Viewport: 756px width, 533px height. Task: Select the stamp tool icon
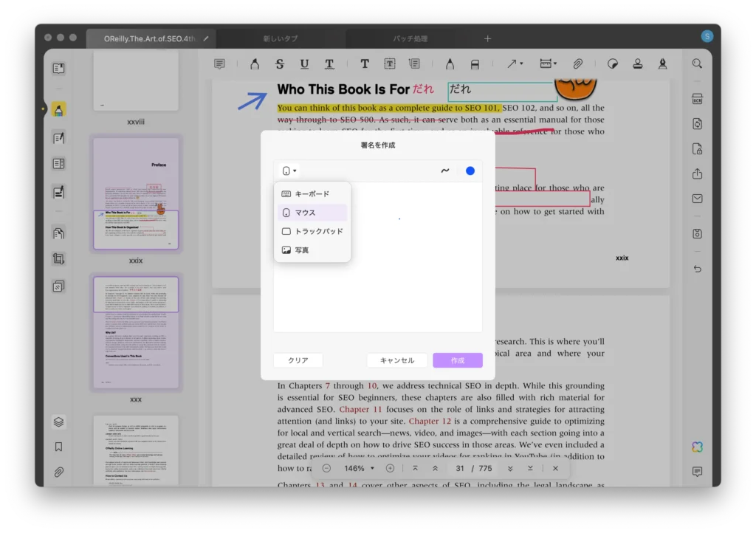click(x=638, y=64)
